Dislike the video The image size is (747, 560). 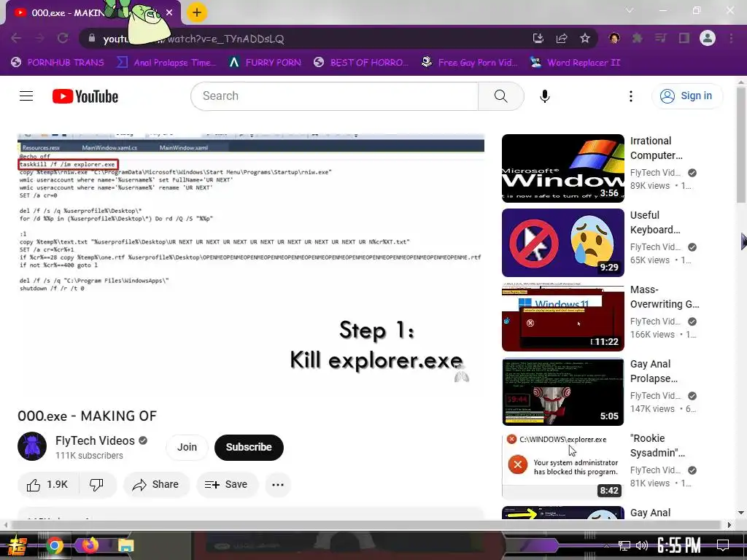tap(97, 485)
